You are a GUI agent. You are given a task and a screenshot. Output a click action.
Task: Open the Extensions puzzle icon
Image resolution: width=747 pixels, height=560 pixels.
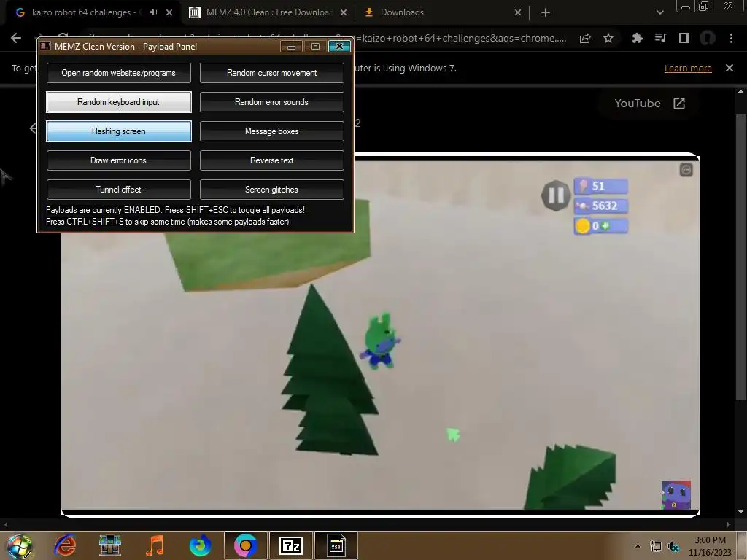[x=637, y=38]
